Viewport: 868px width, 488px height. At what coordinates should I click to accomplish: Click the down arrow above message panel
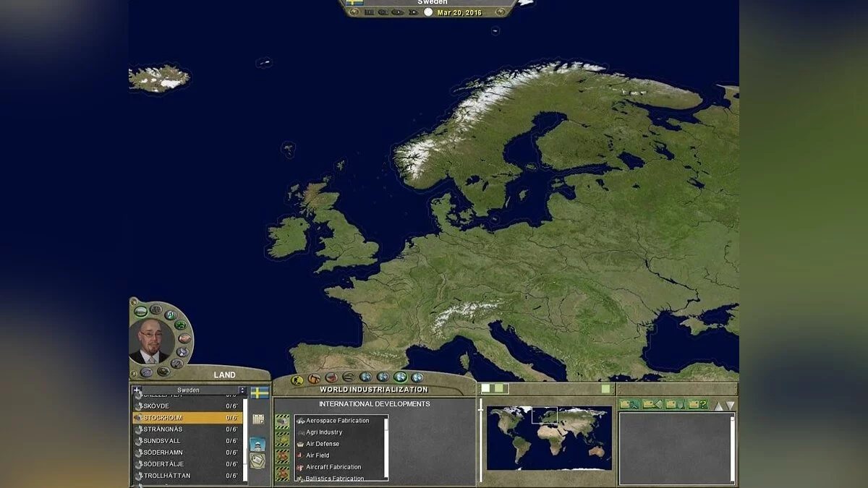[x=730, y=406]
